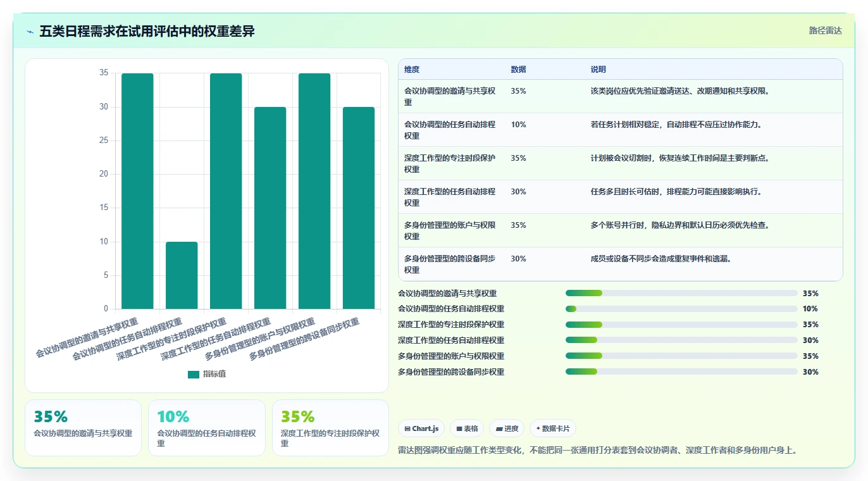This screenshot has width=868, height=481.
Task: Click description 多个账号并行时
Action: tap(679, 225)
